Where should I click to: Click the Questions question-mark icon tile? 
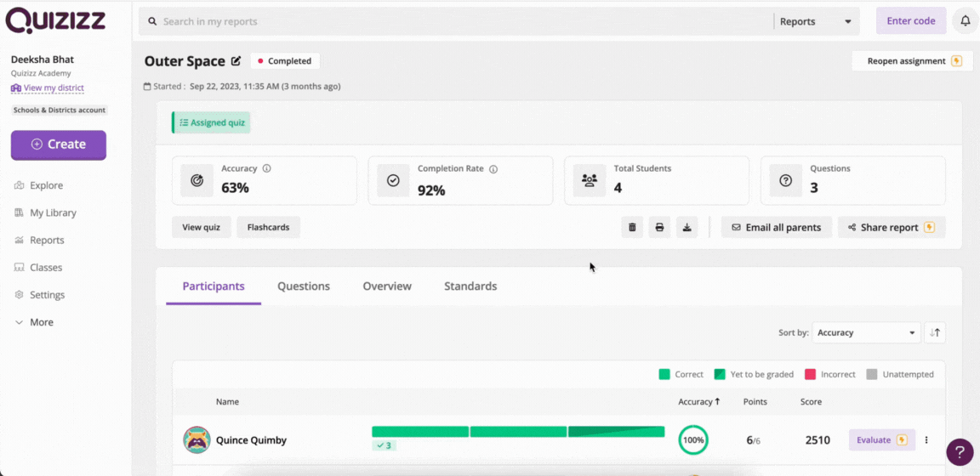pyautogui.click(x=786, y=180)
